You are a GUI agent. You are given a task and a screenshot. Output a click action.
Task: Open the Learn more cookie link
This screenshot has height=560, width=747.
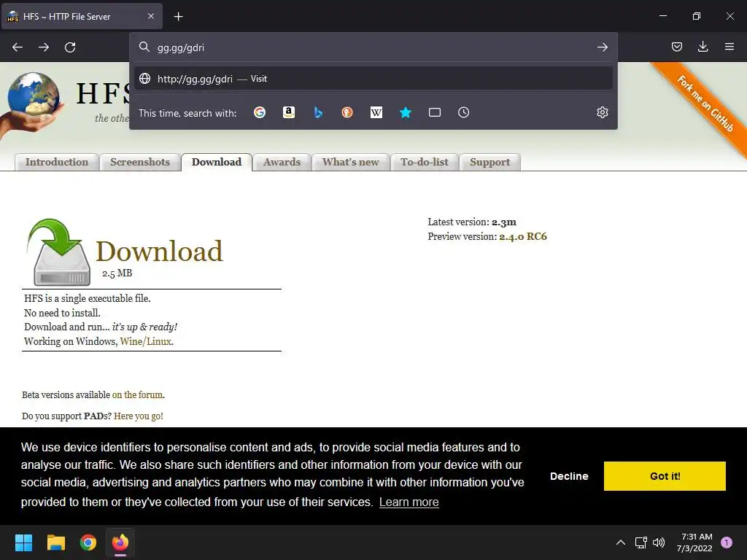(x=409, y=502)
